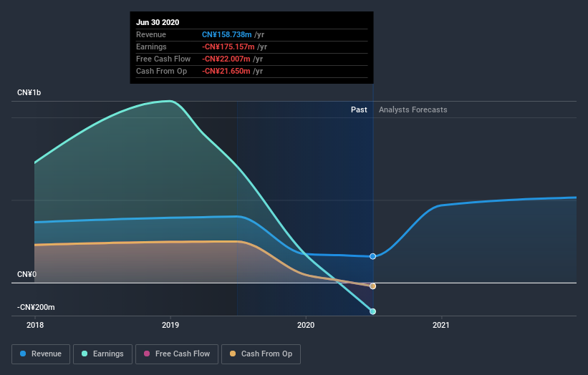This screenshot has height=375, width=588.
Task: Click the 2021 axis label
Action: click(x=441, y=325)
